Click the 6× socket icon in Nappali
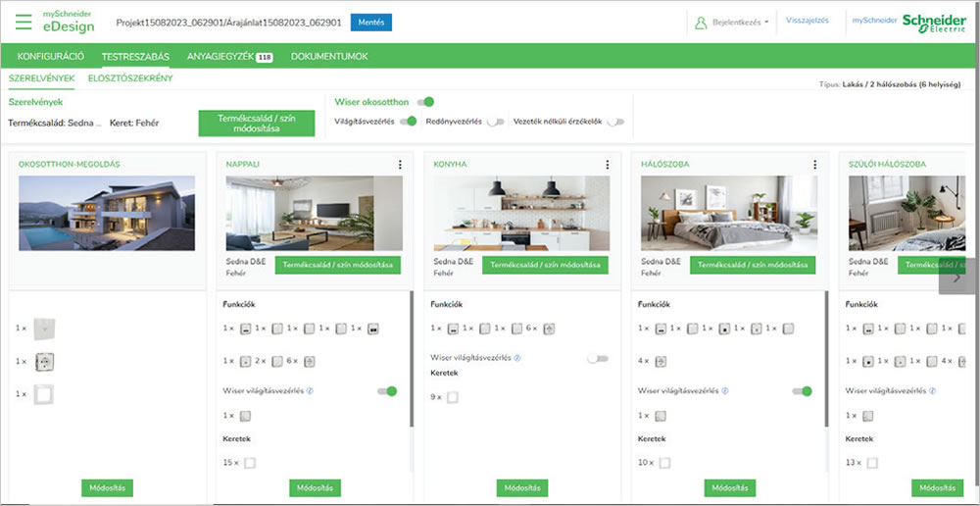Screen dimensions: 980x506 tap(310, 361)
